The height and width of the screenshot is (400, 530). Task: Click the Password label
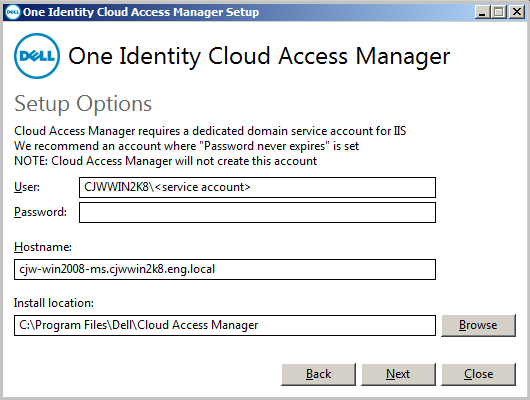(40, 212)
